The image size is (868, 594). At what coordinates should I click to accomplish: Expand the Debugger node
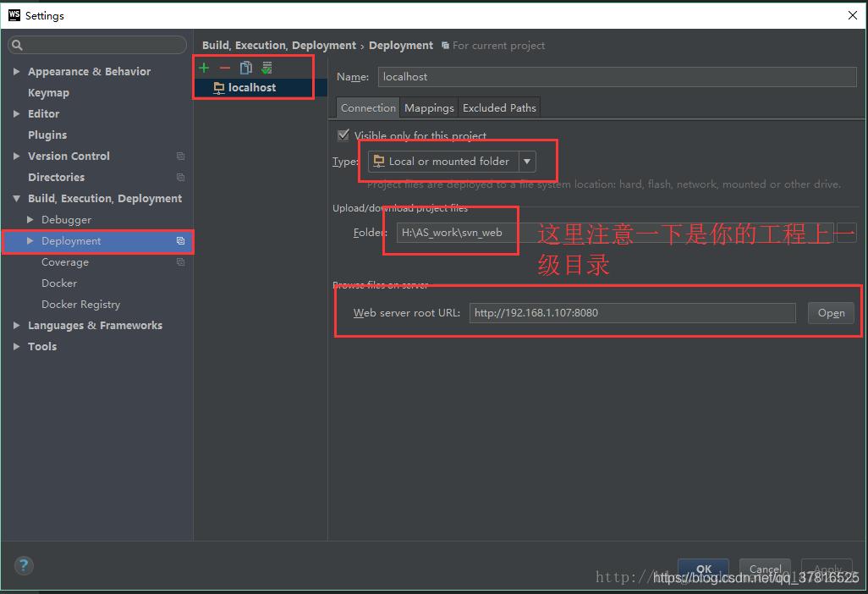pyautogui.click(x=30, y=220)
